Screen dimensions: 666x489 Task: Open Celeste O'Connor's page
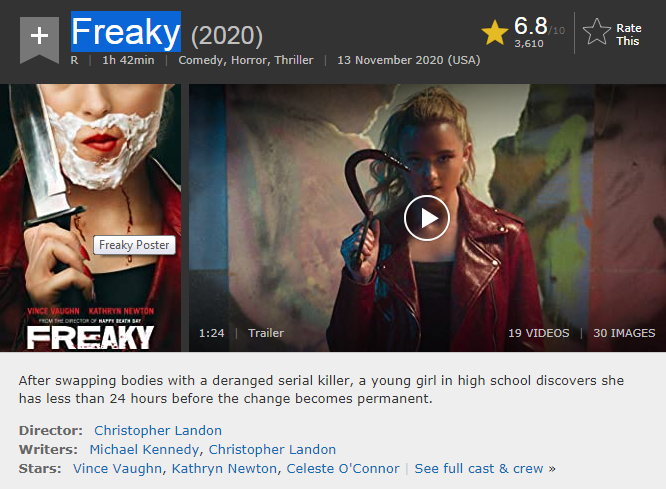coord(343,469)
